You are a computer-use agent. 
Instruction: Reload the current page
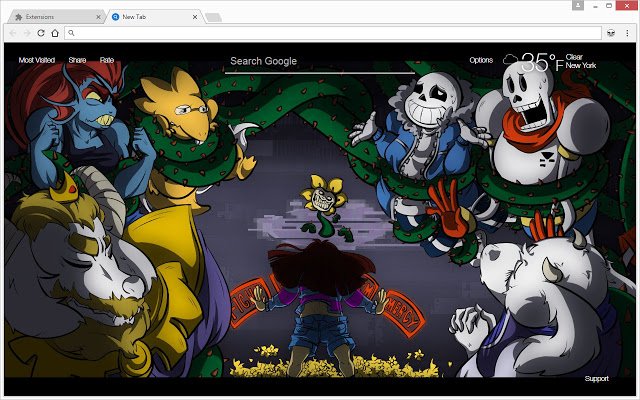pyautogui.click(x=41, y=33)
